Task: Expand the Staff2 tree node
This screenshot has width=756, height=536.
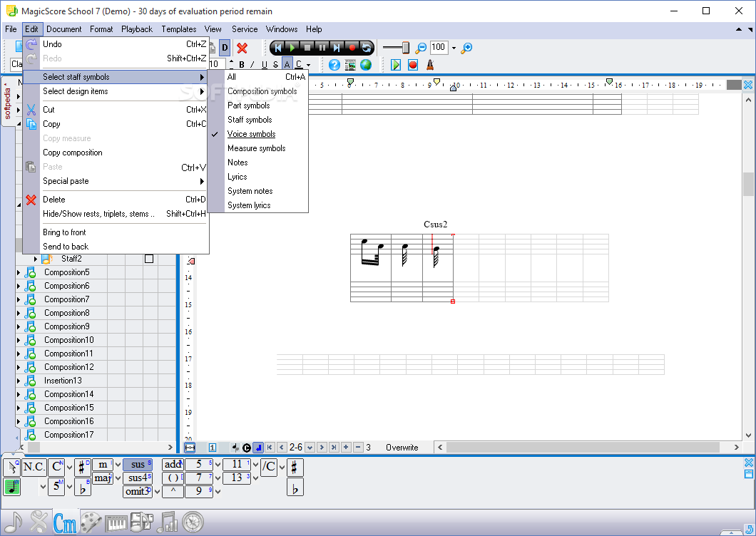Action: coord(35,259)
